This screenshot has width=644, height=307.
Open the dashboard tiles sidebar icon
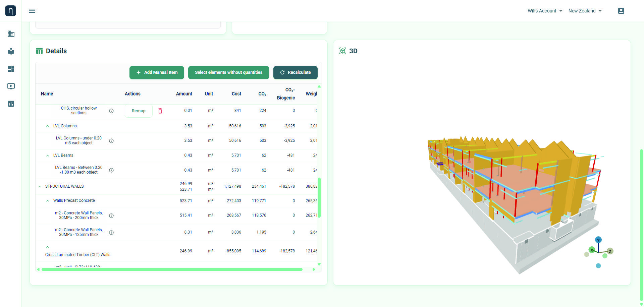pos(11,69)
